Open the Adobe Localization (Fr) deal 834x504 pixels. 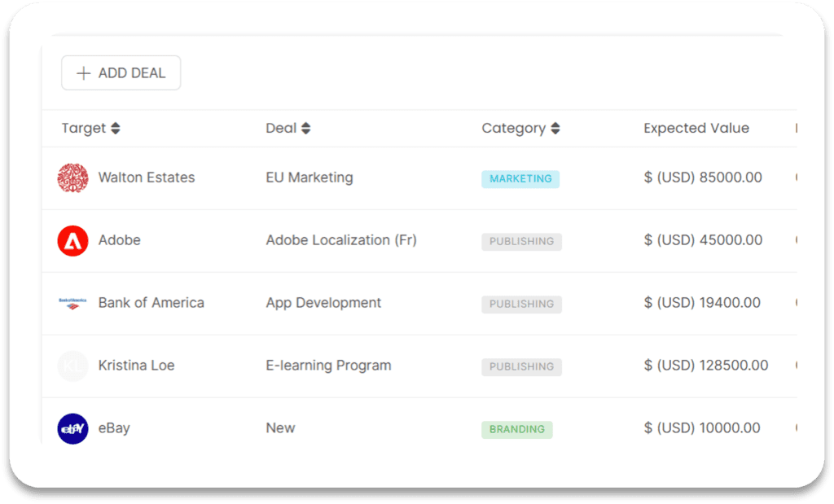(341, 240)
